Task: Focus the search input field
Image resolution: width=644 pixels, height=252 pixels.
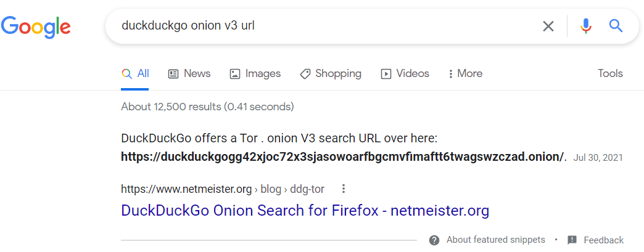Action: coord(321,26)
